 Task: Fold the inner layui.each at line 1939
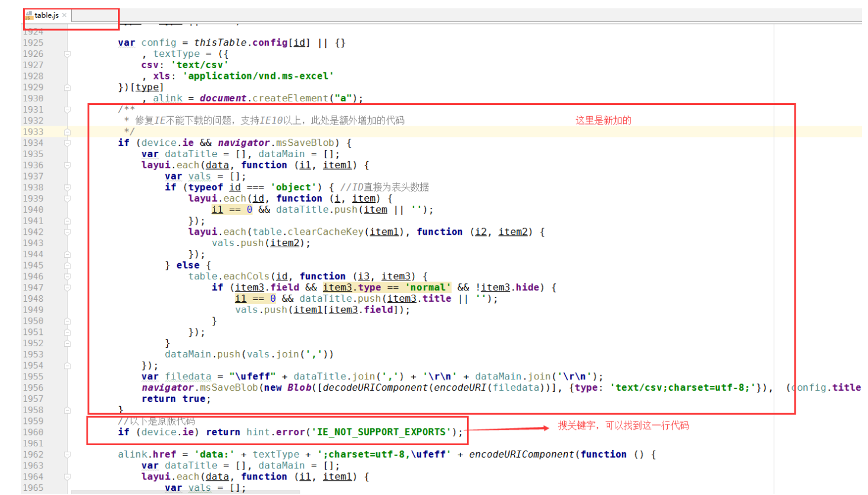tap(67, 199)
